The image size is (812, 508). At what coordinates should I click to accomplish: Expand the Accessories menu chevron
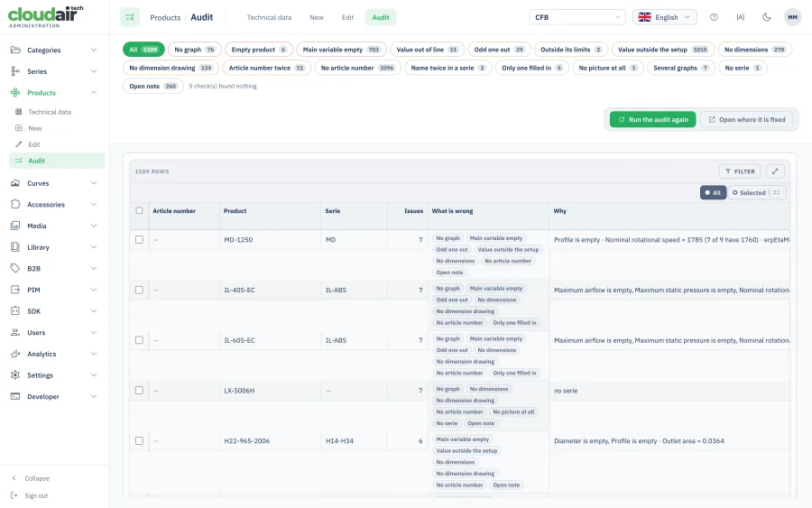94,204
